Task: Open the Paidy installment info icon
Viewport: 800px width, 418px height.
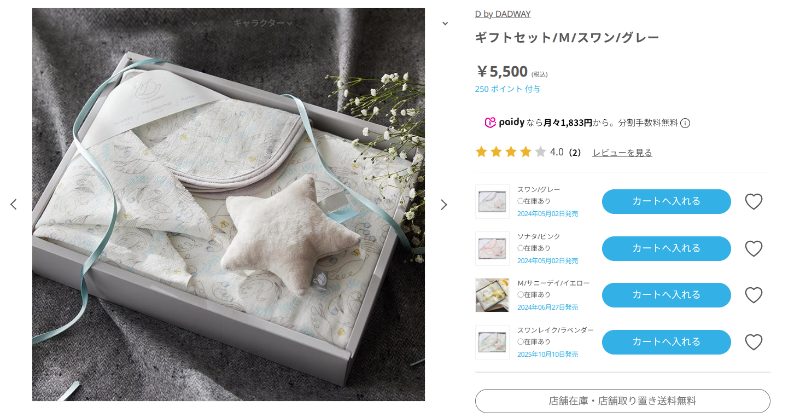Action: [x=685, y=123]
